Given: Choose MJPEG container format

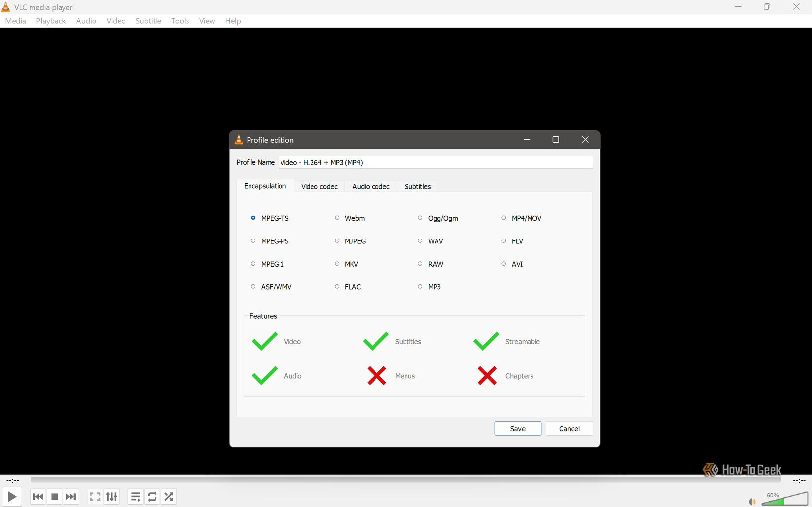Looking at the screenshot, I should point(350,241).
